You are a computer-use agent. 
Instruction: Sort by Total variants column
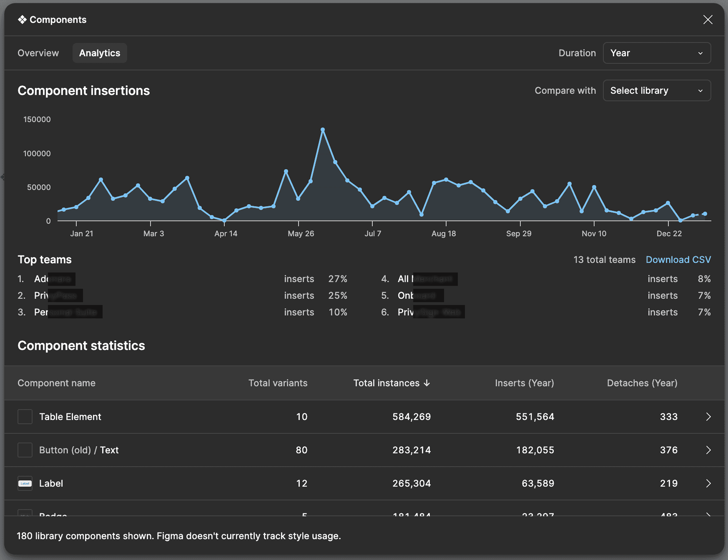coord(278,383)
